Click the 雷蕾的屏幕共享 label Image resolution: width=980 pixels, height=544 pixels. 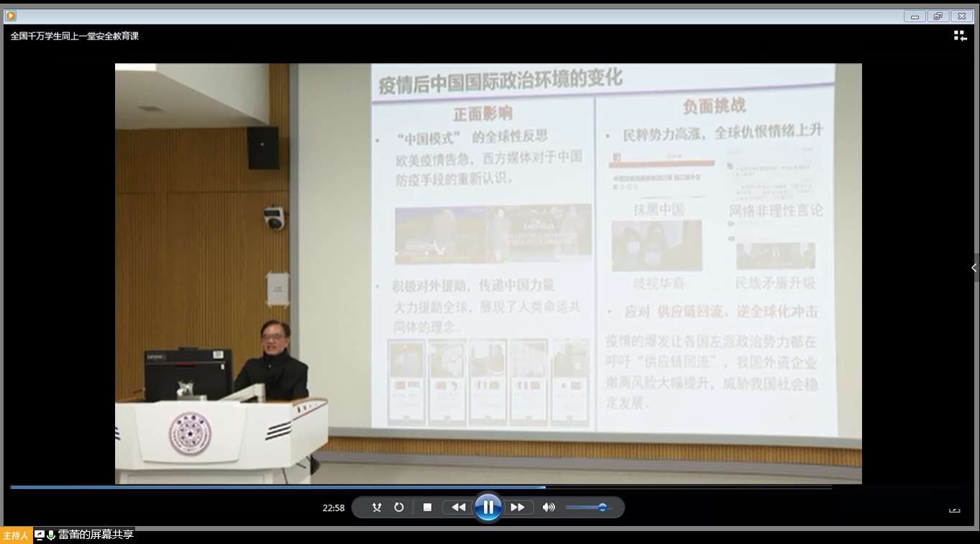tap(96, 535)
